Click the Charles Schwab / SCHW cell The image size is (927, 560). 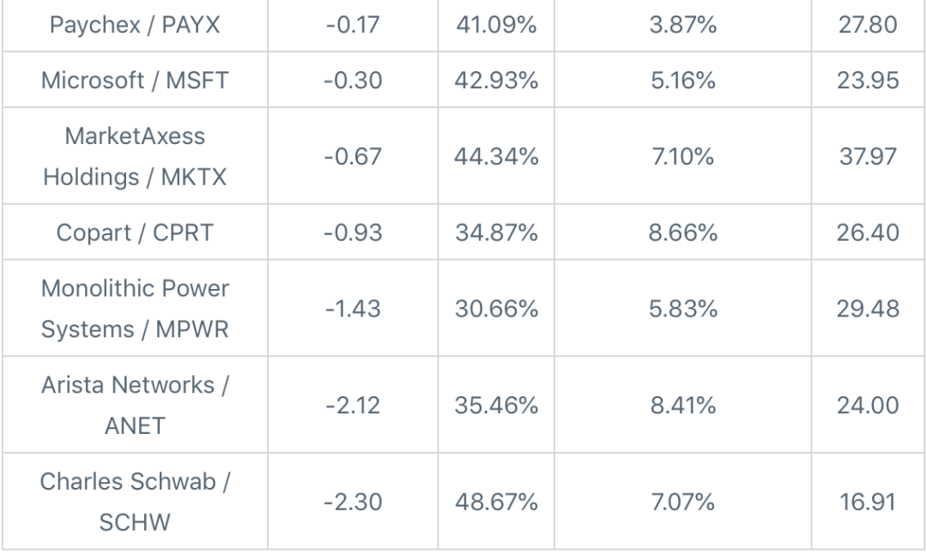pos(136,500)
